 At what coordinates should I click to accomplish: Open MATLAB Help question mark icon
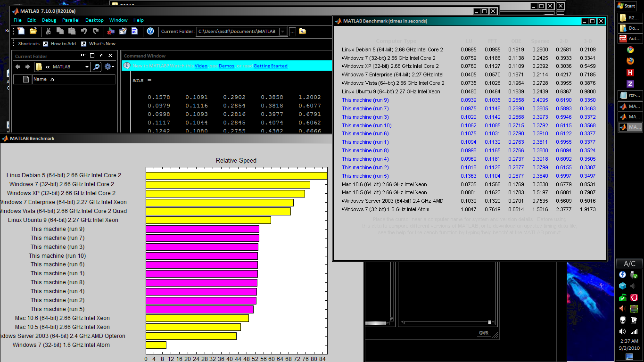point(150,31)
